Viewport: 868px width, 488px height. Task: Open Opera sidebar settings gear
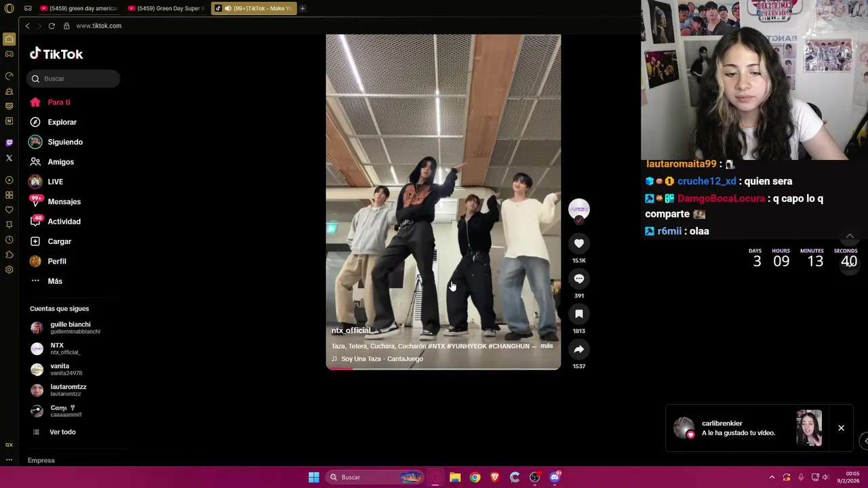(9, 270)
